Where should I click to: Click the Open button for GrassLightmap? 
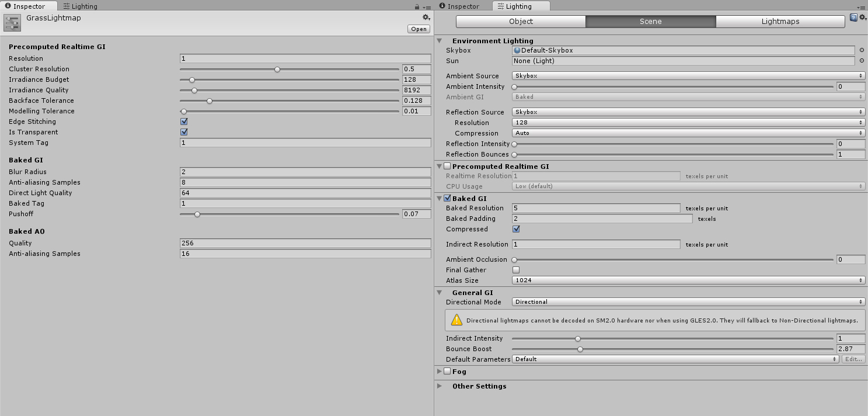pyautogui.click(x=419, y=29)
